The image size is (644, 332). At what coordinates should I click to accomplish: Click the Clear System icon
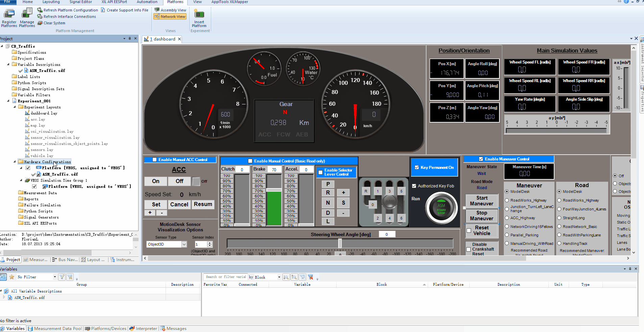click(x=40, y=23)
